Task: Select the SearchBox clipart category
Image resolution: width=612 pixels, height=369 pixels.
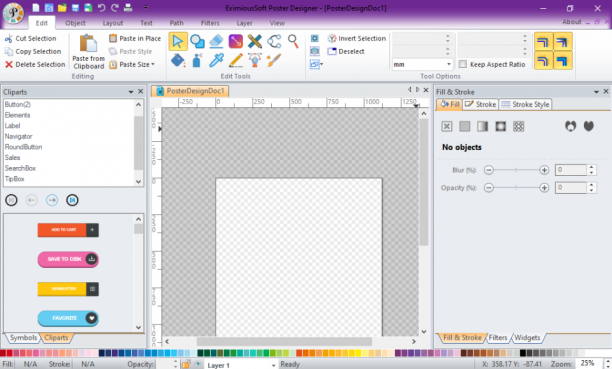Action: (20, 168)
